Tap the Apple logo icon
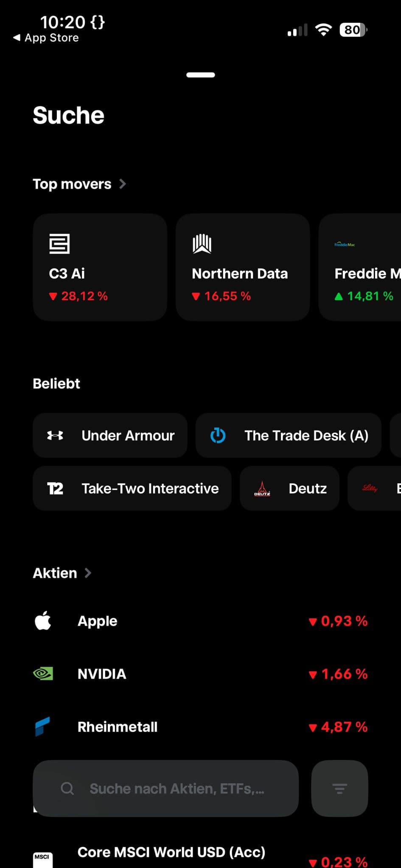This screenshot has height=868, width=401. click(x=43, y=621)
